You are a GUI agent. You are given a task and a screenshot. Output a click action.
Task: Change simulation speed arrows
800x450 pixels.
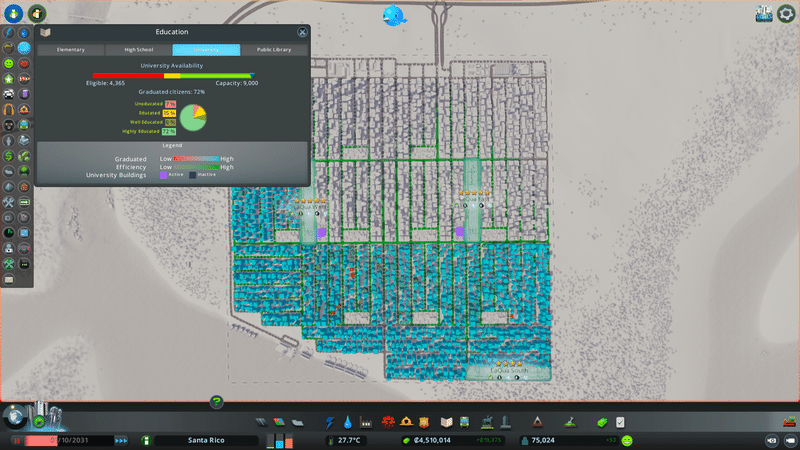[x=121, y=440]
